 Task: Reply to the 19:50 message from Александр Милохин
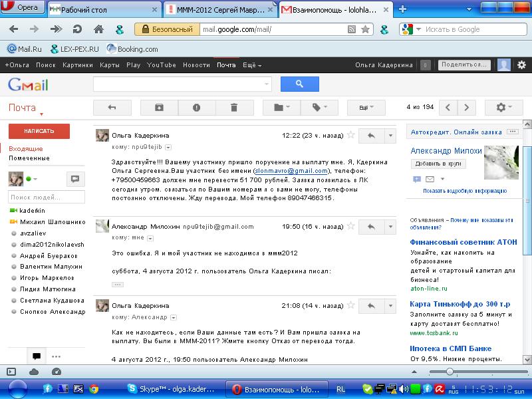coord(372,227)
